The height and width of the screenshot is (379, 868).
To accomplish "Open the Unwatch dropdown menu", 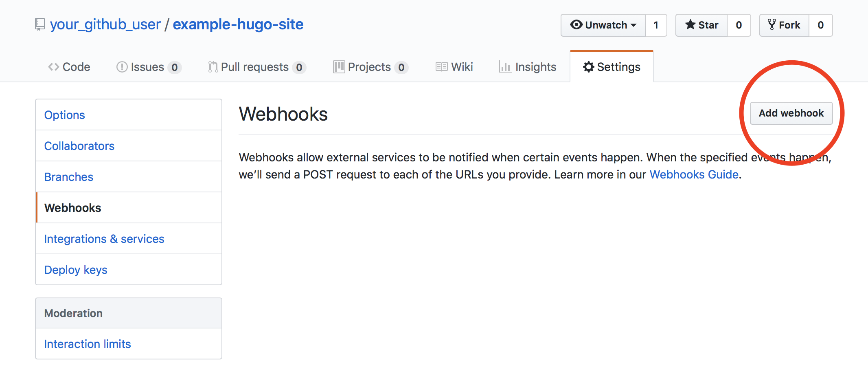I will point(633,25).
